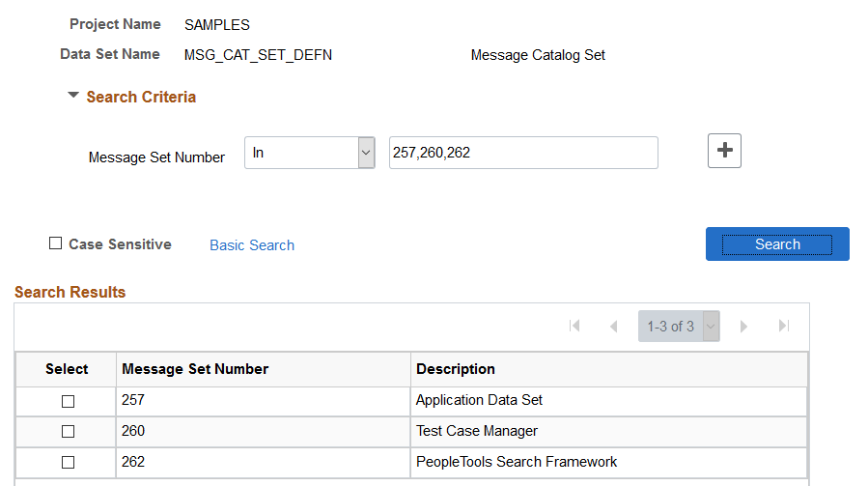Select the row for message set 257
The width and height of the screenshot is (868, 486).
tap(69, 401)
